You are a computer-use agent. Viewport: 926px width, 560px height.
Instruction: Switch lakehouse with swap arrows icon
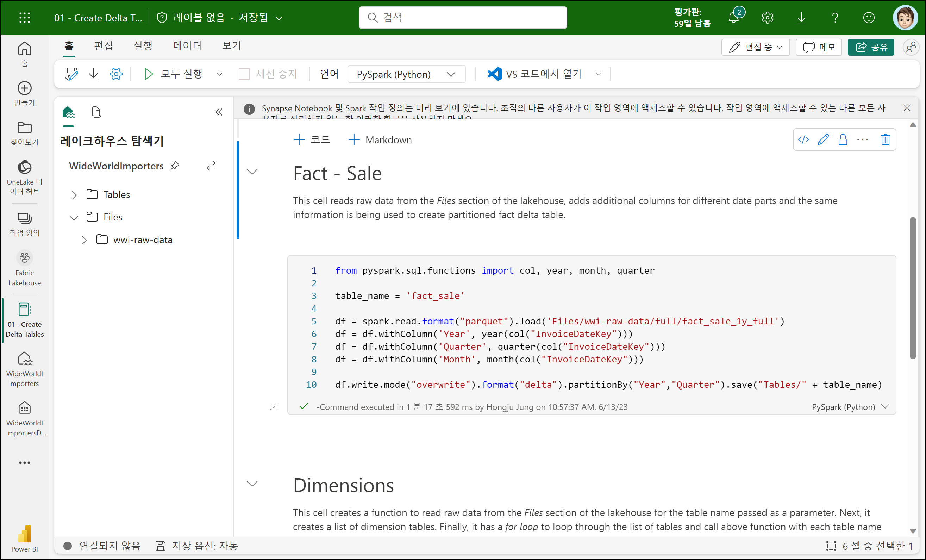click(x=211, y=166)
